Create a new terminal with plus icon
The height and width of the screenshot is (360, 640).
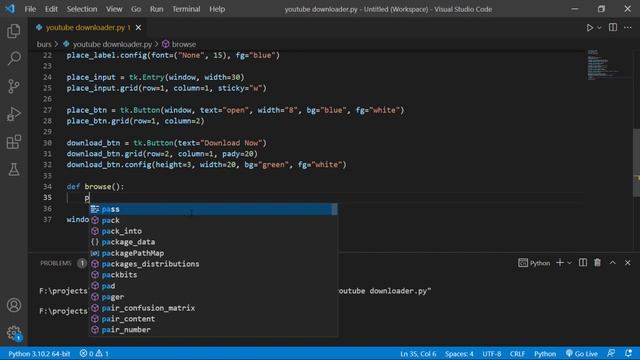pyautogui.click(x=560, y=263)
